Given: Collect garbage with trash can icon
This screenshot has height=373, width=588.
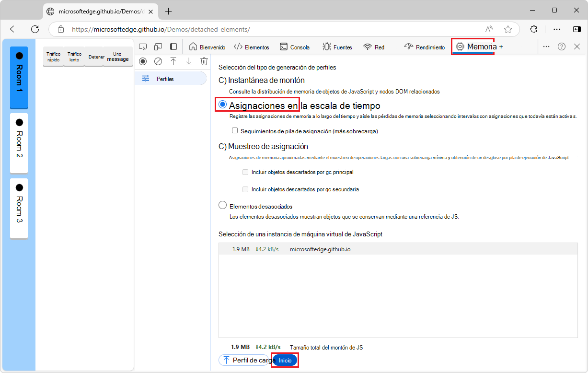Looking at the screenshot, I should pyautogui.click(x=204, y=61).
